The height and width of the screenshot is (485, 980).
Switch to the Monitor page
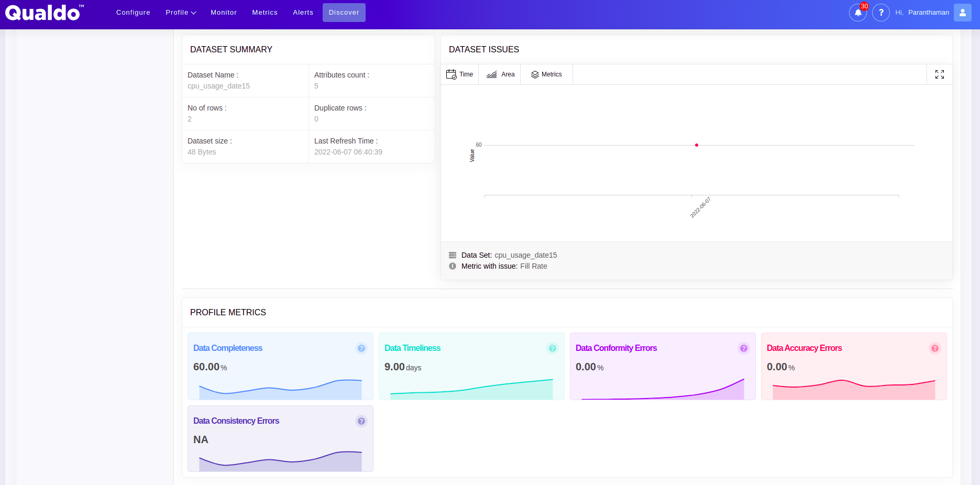tap(224, 13)
